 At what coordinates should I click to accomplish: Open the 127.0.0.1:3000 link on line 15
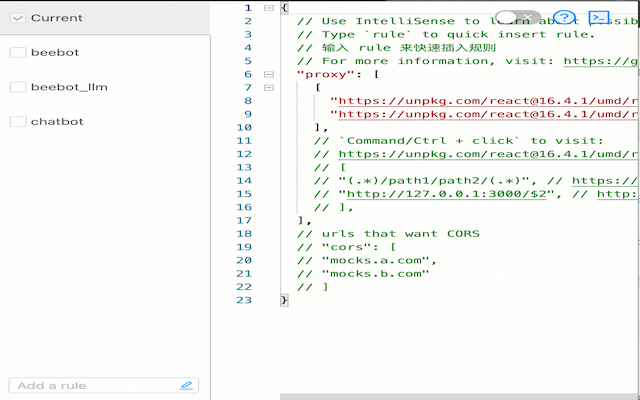point(447,194)
